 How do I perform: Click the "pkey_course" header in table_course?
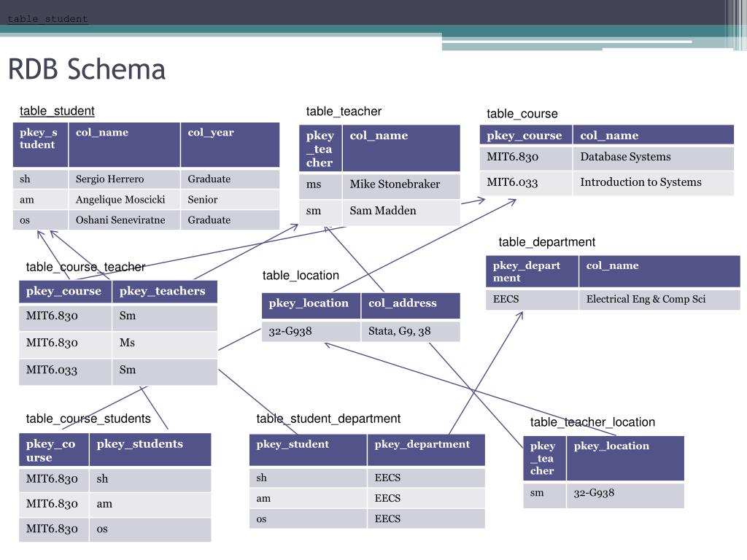[x=525, y=136]
